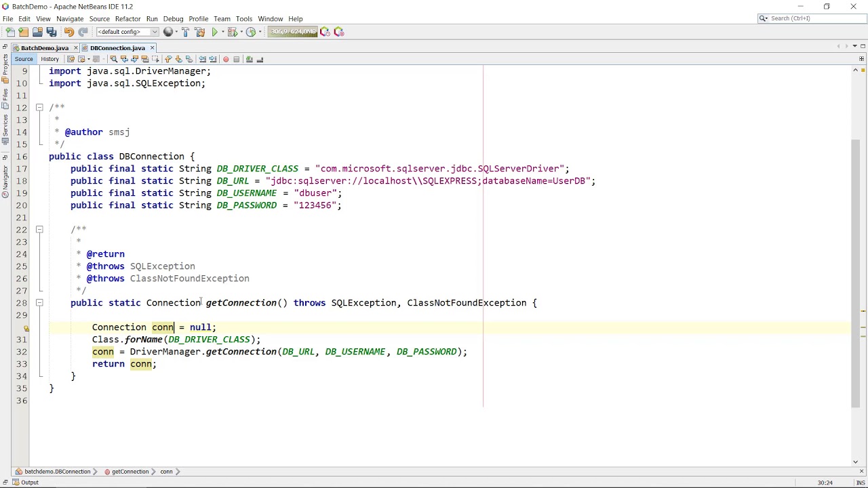
Task: Toggle rectangular selection mode
Action: 155,59
